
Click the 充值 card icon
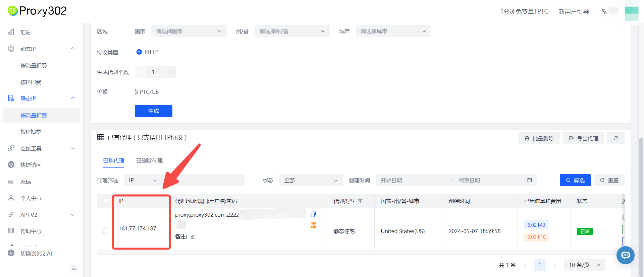pos(11,181)
